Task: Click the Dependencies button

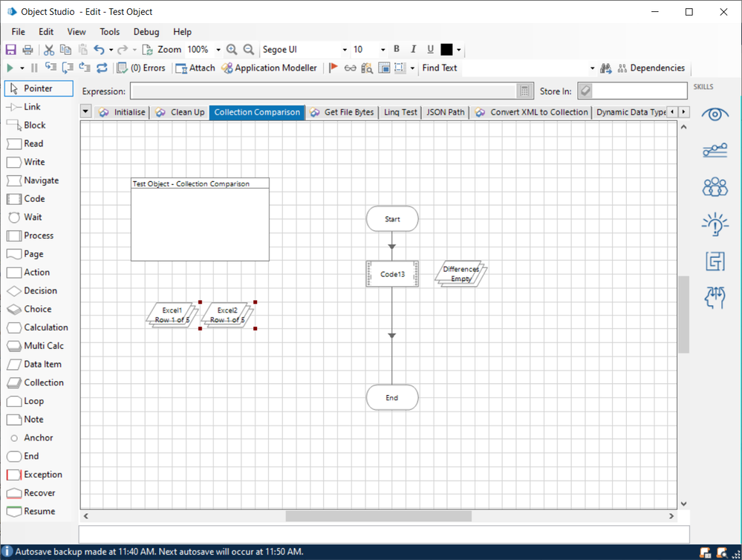Action: click(x=651, y=68)
